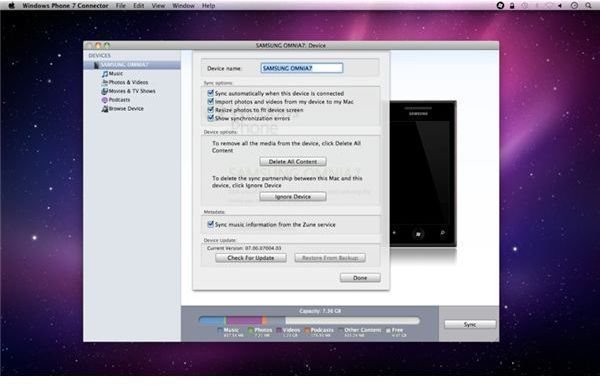Toggle Resize photos to fit device screen
The height and width of the screenshot is (386, 600).
tap(210, 110)
